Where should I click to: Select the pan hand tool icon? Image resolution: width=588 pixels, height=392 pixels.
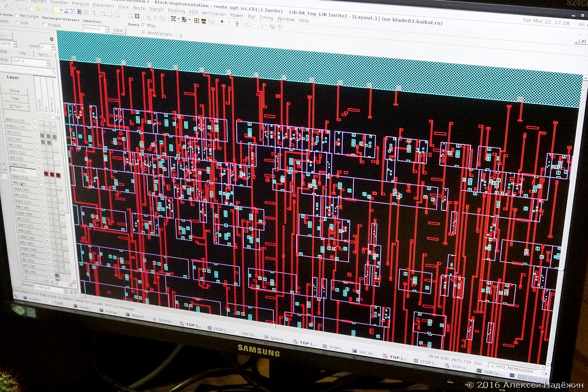tap(31, 8)
